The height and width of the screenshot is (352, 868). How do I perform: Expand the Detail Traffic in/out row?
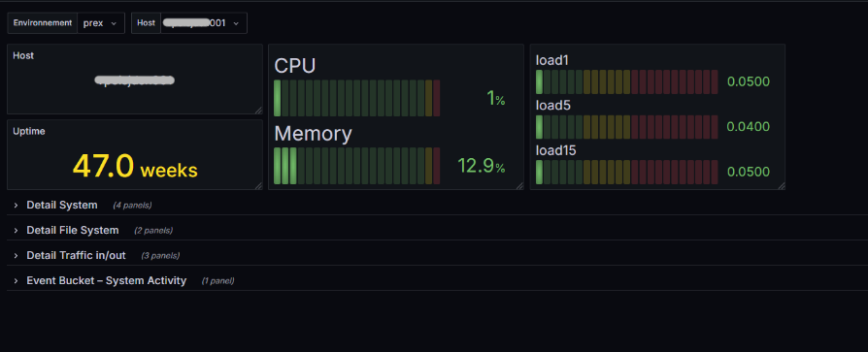[x=76, y=255]
